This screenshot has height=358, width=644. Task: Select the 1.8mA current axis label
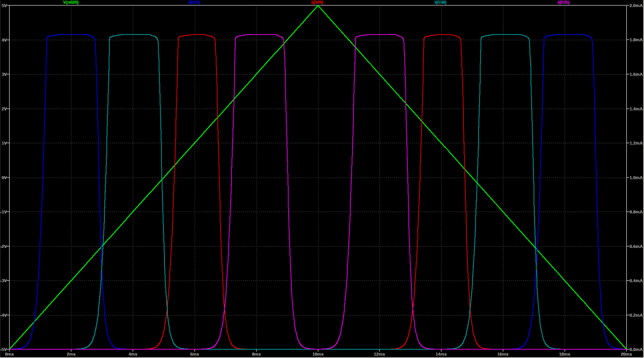[x=635, y=40]
